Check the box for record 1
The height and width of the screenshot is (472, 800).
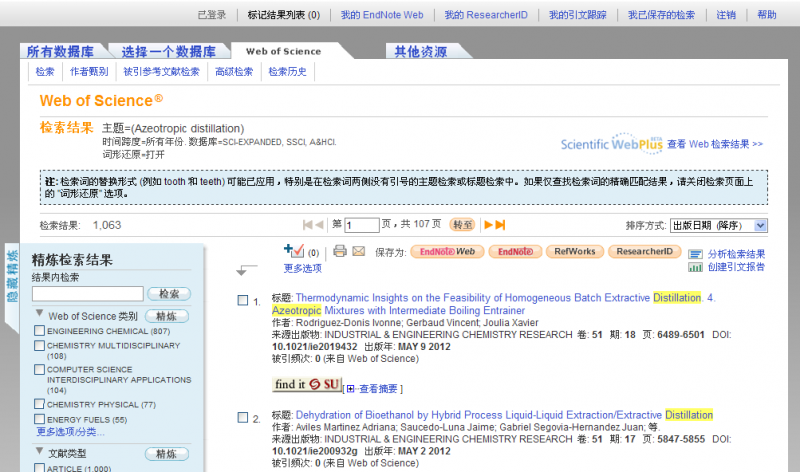coord(243,301)
